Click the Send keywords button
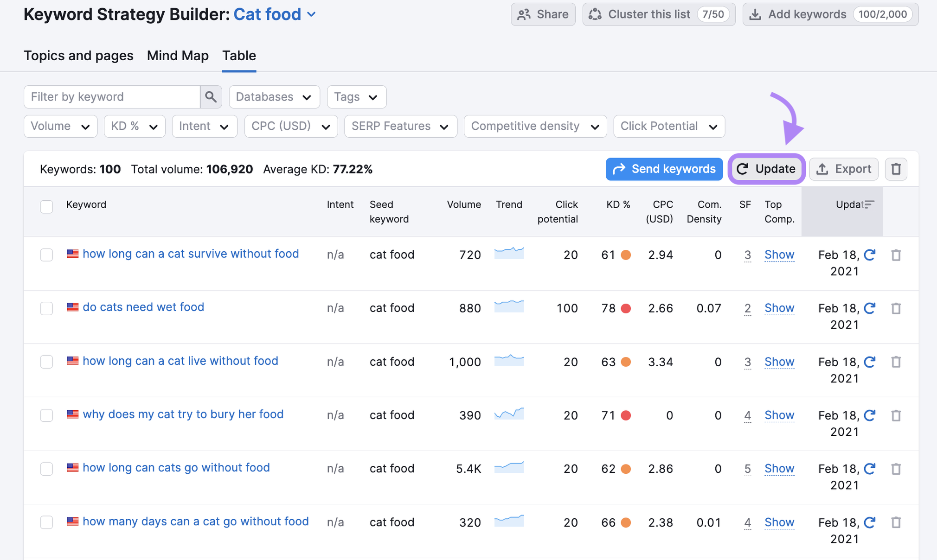The width and height of the screenshot is (937, 560). click(664, 169)
